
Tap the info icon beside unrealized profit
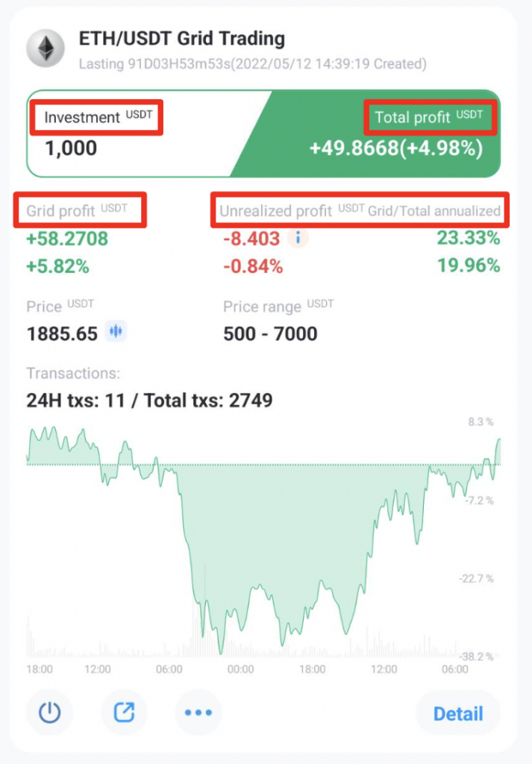click(298, 238)
